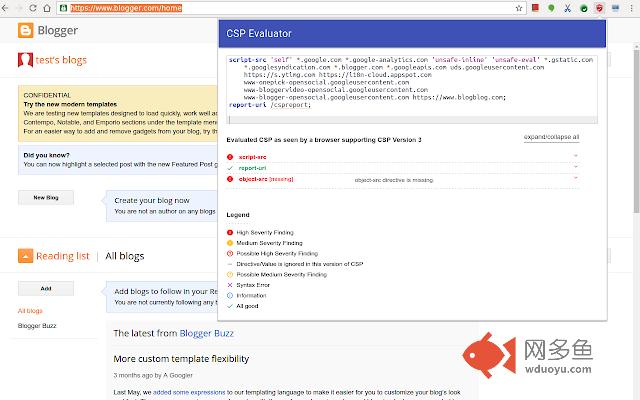640x400 pixels.
Task: Switch to All blogs tab
Action: pos(124,256)
